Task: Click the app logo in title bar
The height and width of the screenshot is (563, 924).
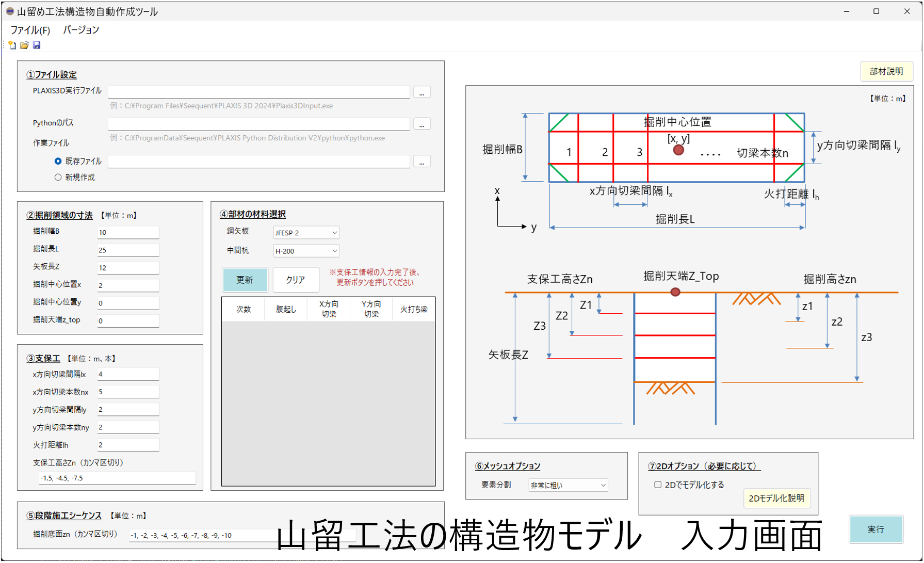Action: 9,11
